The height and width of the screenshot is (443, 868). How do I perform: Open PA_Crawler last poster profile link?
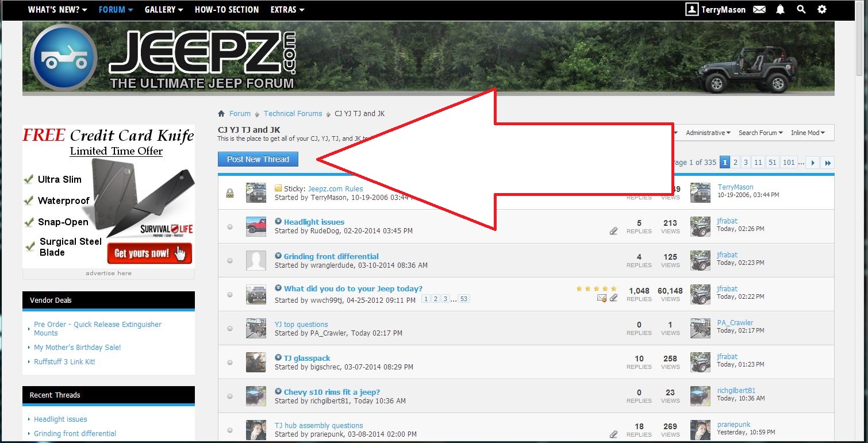pos(735,323)
